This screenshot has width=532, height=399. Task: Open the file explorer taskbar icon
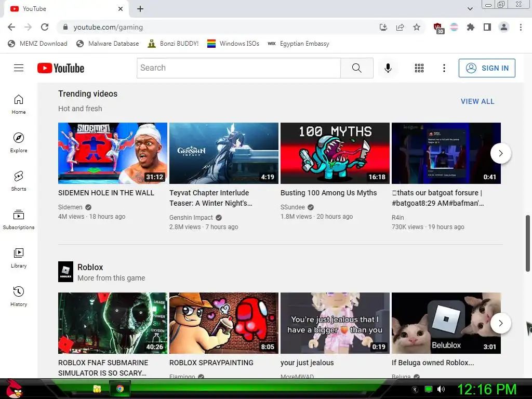click(97, 389)
